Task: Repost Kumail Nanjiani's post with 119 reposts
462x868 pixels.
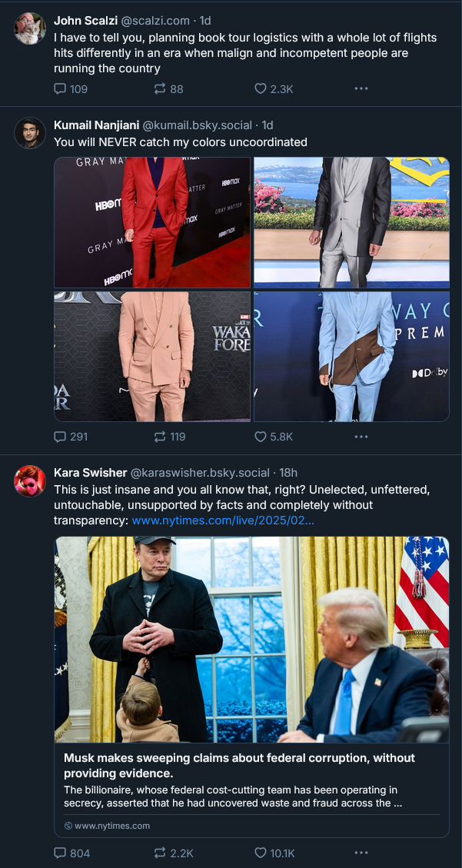Action: (x=169, y=437)
